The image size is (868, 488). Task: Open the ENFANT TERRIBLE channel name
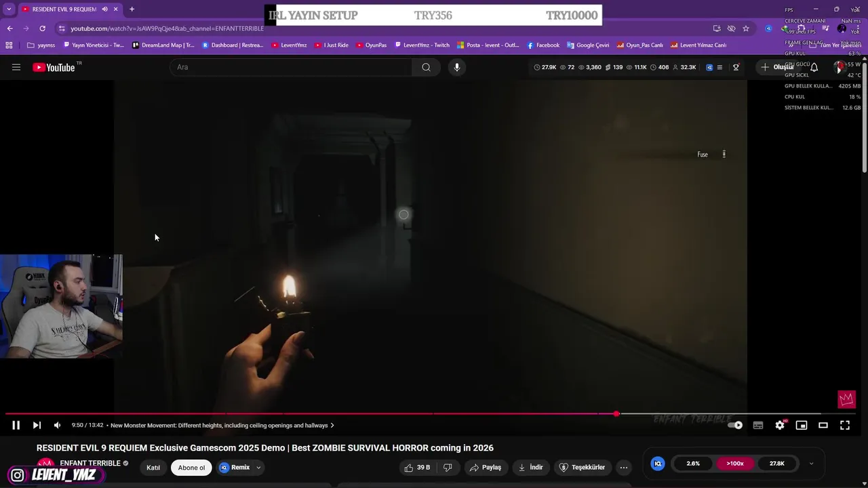point(90,464)
